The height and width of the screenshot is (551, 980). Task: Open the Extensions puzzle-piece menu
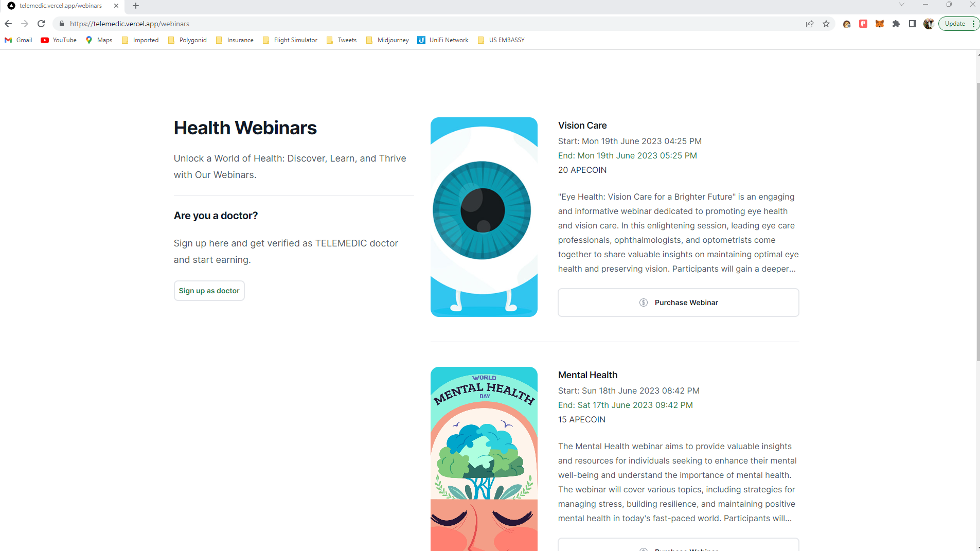point(896,24)
